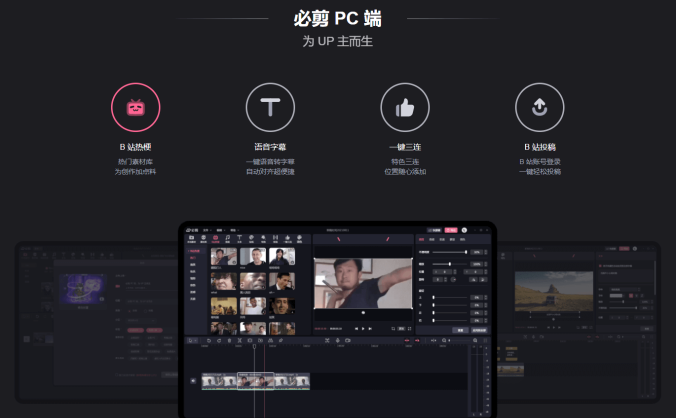Click the pen edit icon on timeline toolbar
The height and width of the screenshot is (418, 676).
[281, 340]
